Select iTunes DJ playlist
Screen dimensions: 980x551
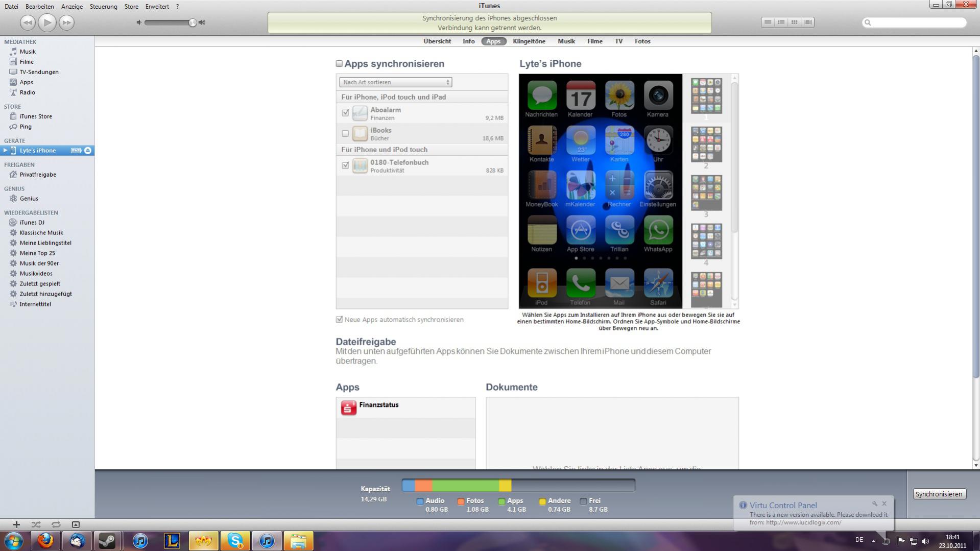[x=32, y=223]
